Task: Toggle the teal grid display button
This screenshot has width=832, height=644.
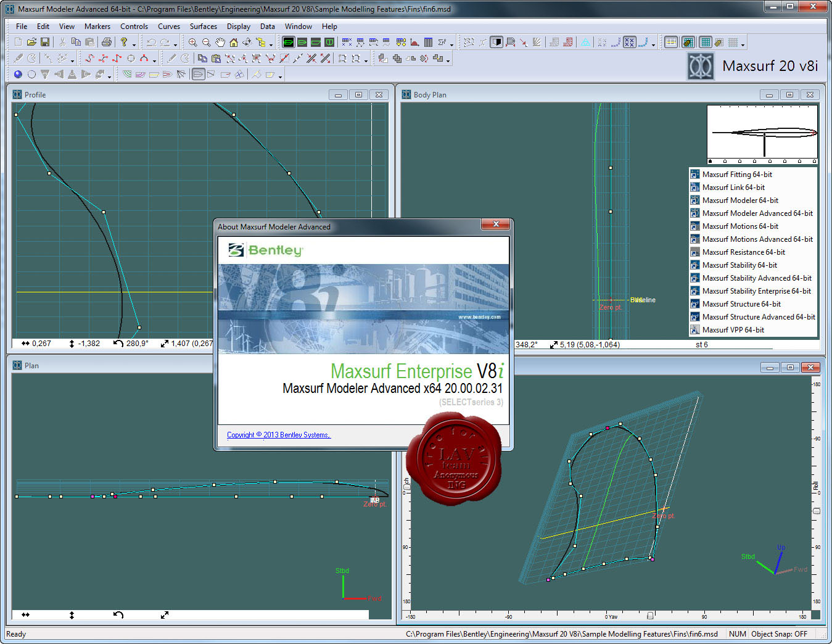Action: pyautogui.click(x=706, y=42)
